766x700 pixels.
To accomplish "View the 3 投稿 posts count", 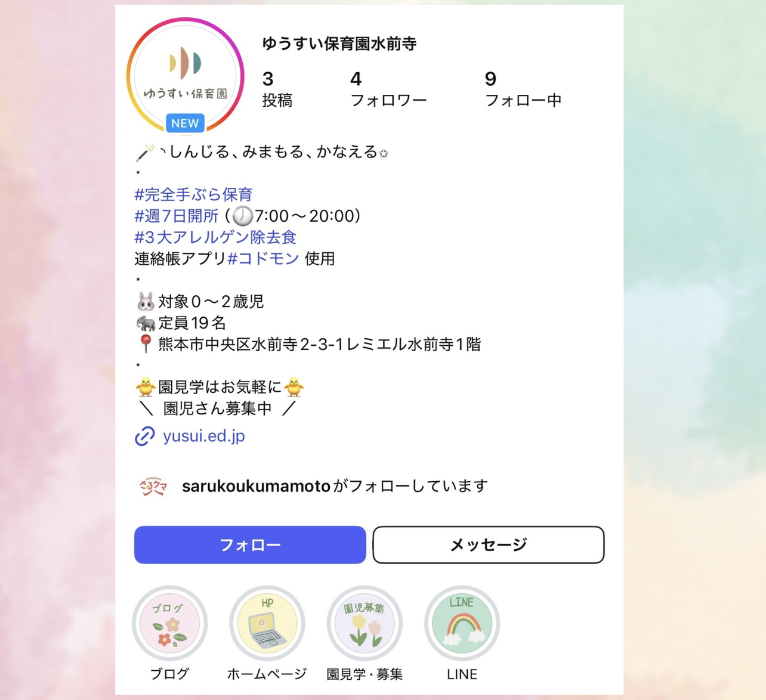I will point(277,89).
